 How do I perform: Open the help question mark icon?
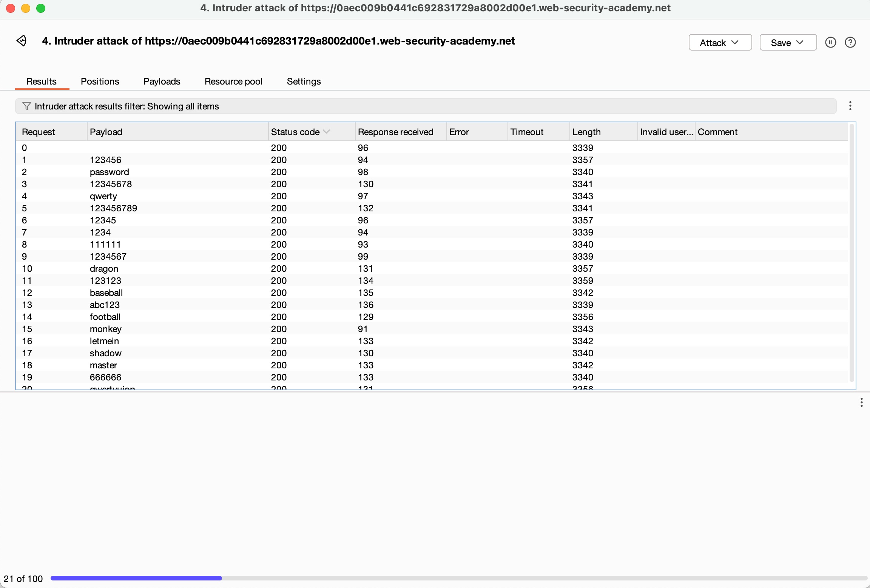tap(850, 42)
